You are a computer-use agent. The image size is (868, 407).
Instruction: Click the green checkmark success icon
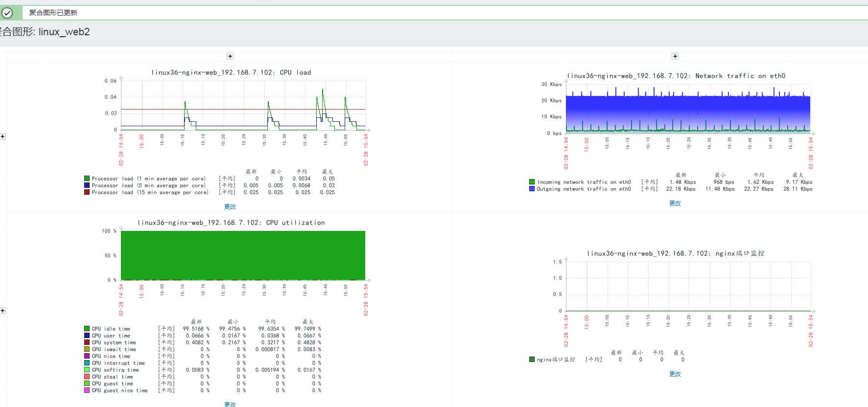coord(7,13)
